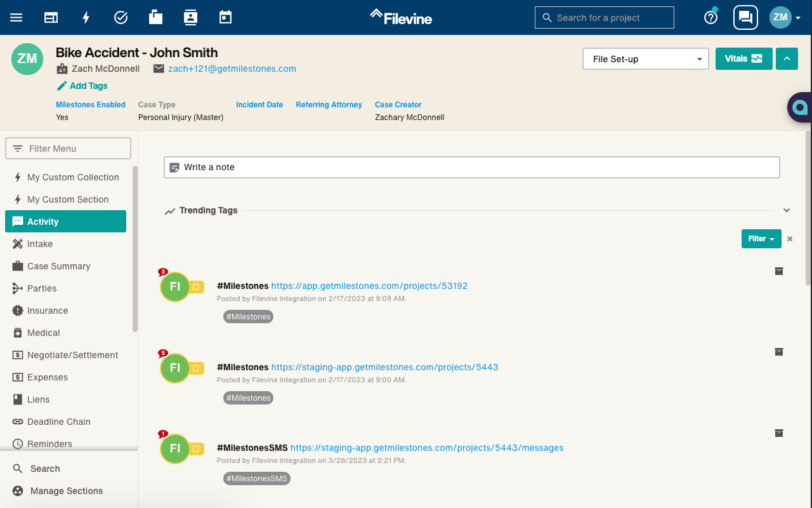Open the Deadline Chain section
Screen dimensions: 812x508
pyautogui.click(x=66, y=422)
